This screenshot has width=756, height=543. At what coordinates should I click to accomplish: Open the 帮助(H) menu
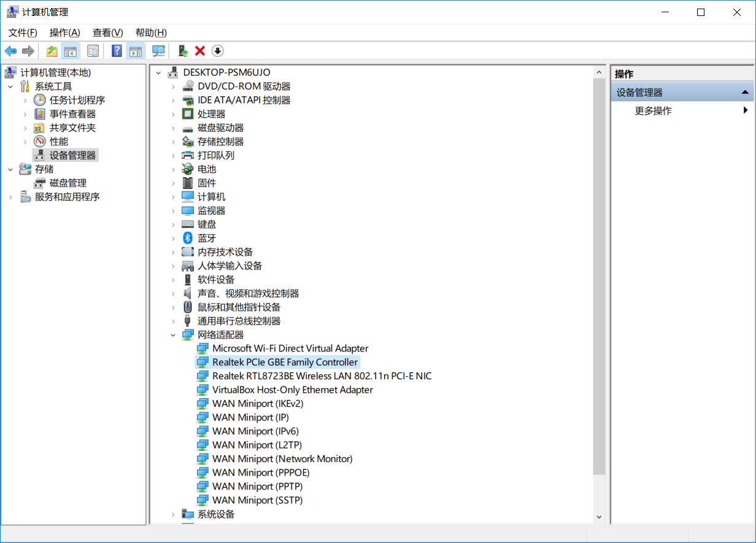coord(151,33)
